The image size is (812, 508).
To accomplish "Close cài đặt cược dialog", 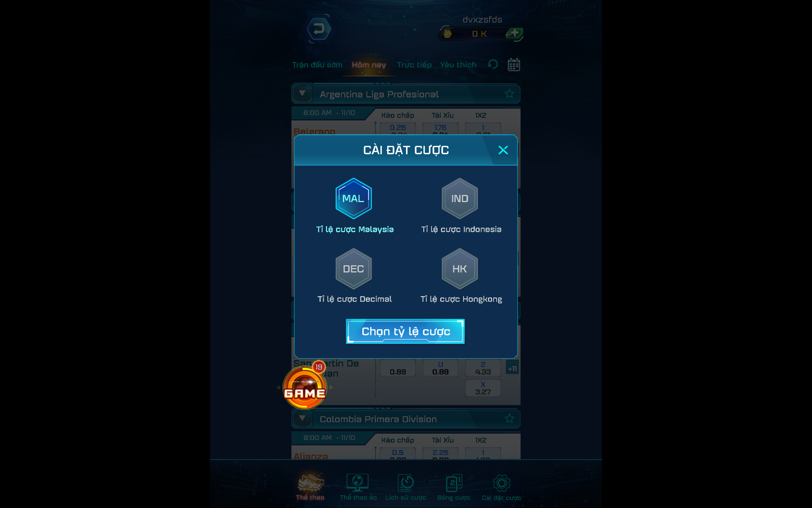I will pos(503,150).
